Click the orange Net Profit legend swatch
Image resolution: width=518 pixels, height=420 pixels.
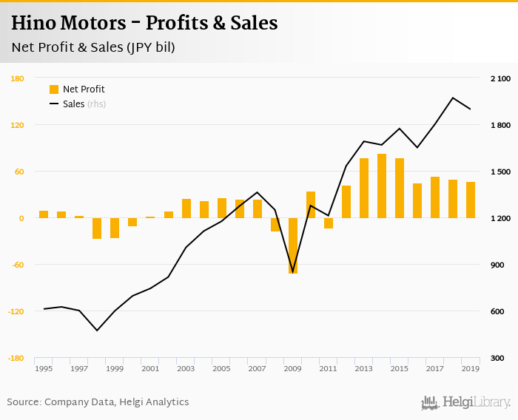[54, 89]
